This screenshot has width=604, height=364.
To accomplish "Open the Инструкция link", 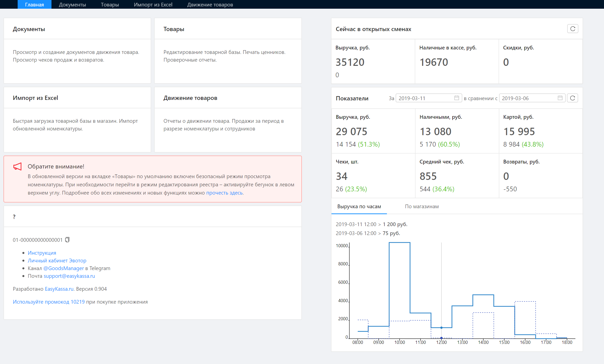I will click(42, 253).
